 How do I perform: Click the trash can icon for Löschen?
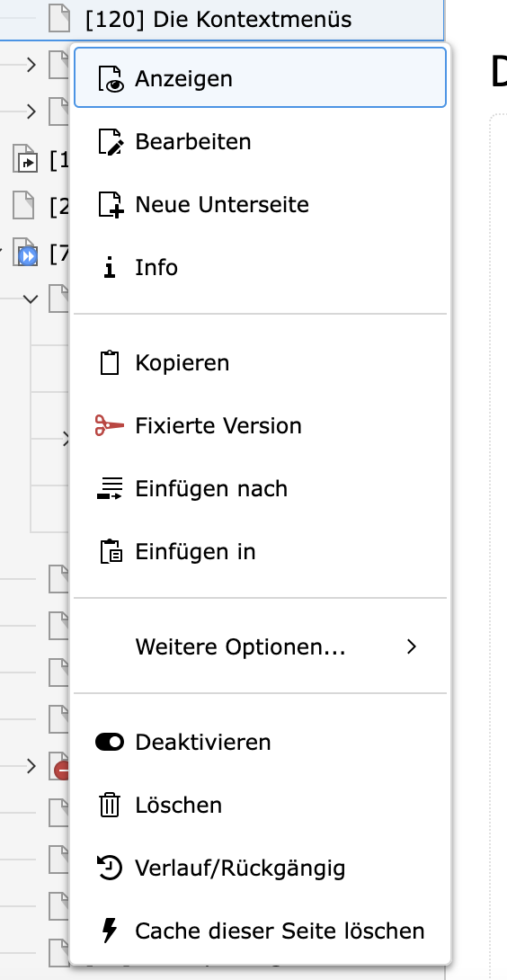tap(110, 805)
